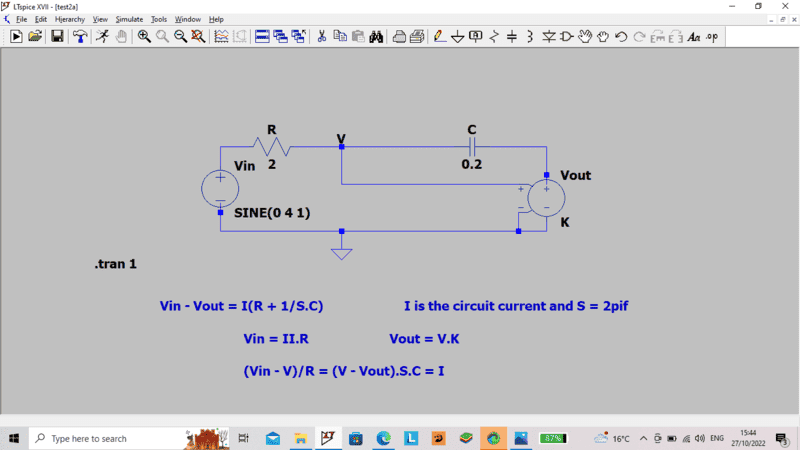Open Microsoft Edge from taskbar

click(x=383, y=438)
